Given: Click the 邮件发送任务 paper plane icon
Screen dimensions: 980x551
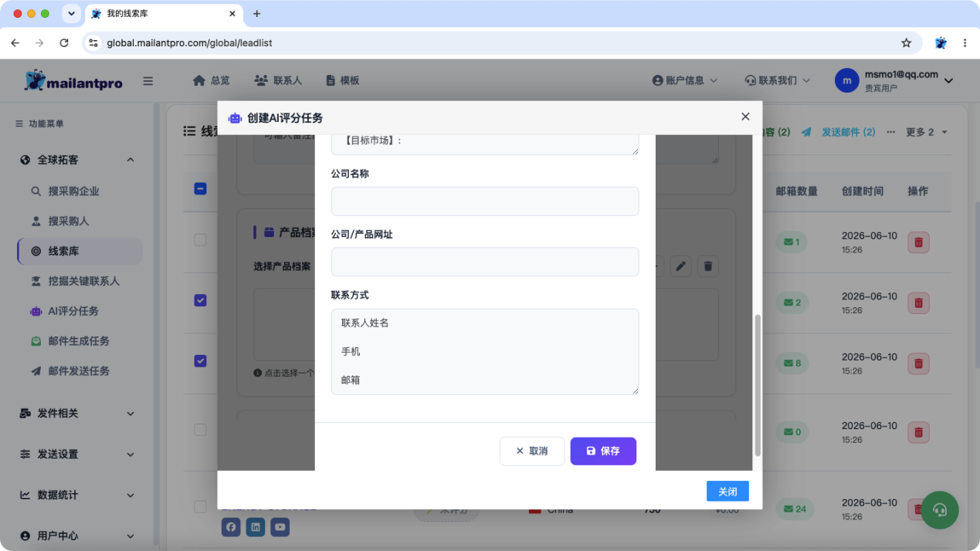Looking at the screenshot, I should coord(36,371).
